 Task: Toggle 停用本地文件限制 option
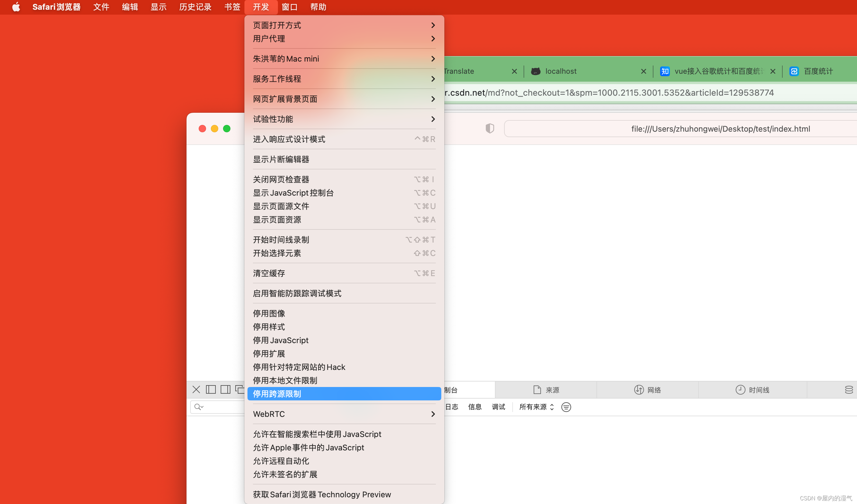click(x=285, y=380)
